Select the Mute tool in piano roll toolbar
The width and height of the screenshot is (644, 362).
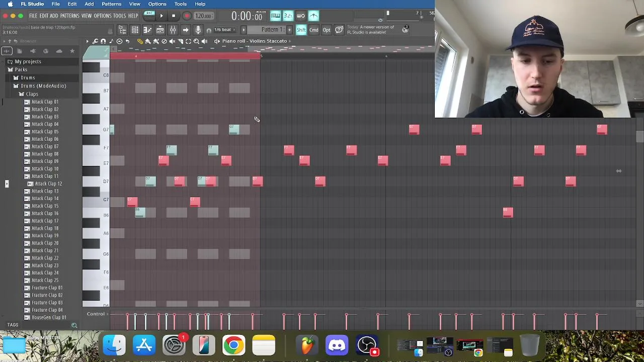(172, 41)
